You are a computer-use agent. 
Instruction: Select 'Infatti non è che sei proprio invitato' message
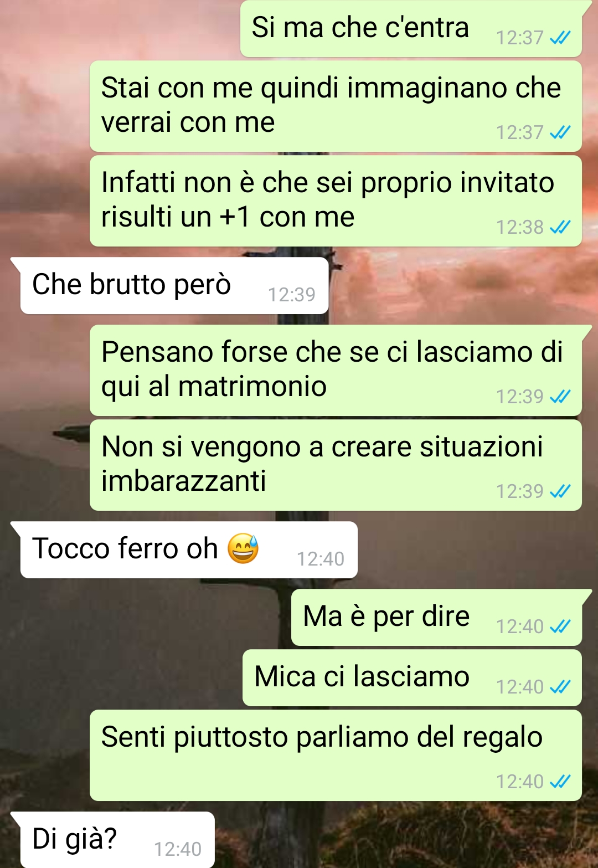pos(336,201)
